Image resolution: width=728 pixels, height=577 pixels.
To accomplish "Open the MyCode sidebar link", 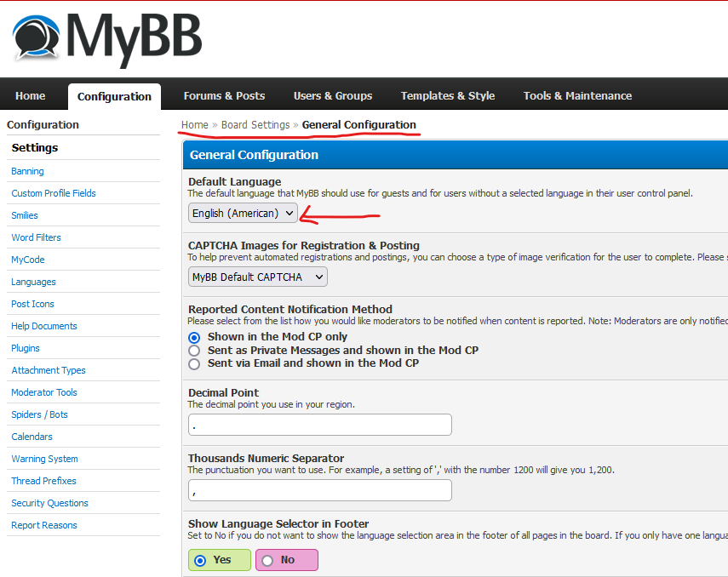I will (28, 260).
